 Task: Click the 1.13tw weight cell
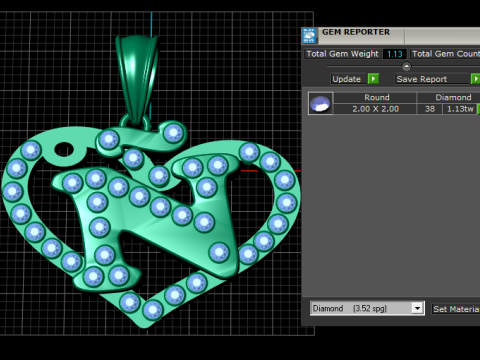[x=460, y=109]
